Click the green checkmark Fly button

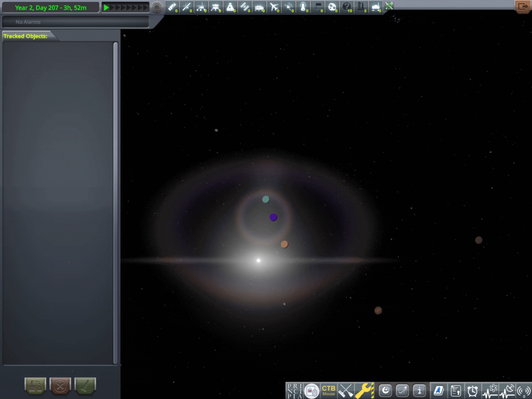(85, 386)
